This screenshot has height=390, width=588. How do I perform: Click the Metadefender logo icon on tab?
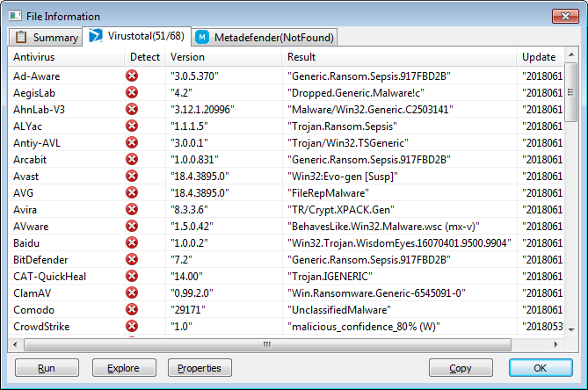[202, 37]
